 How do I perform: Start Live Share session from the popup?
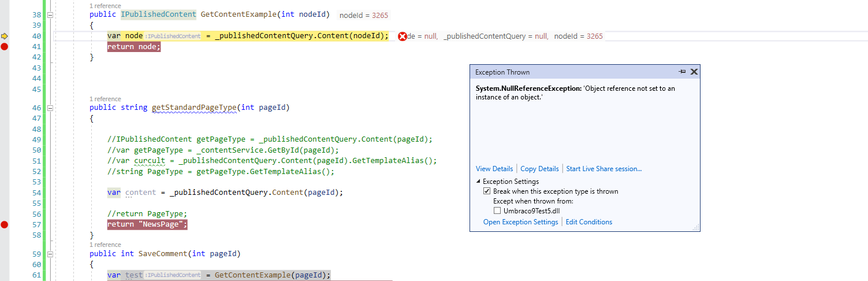coord(603,169)
